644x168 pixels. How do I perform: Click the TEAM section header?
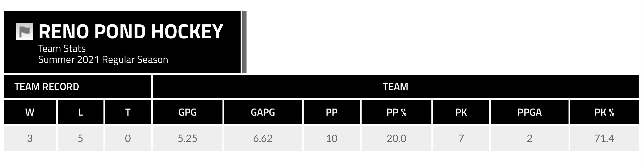pyautogui.click(x=395, y=87)
